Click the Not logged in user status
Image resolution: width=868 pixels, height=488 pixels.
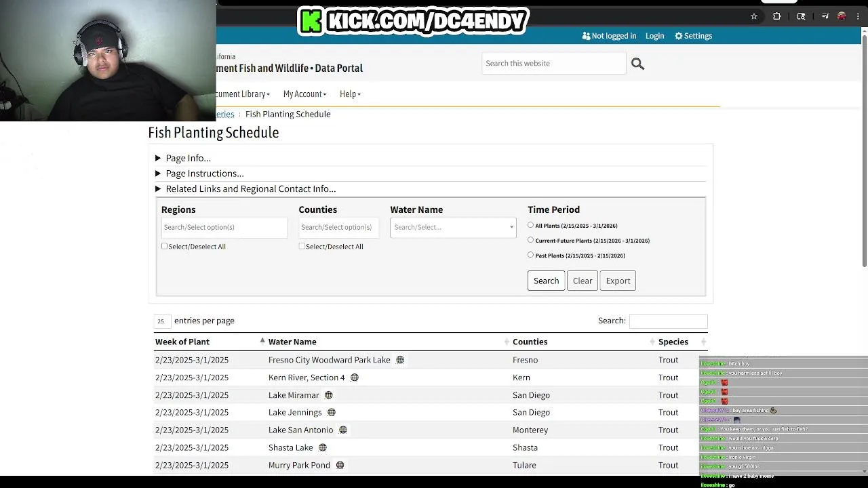click(x=609, y=36)
